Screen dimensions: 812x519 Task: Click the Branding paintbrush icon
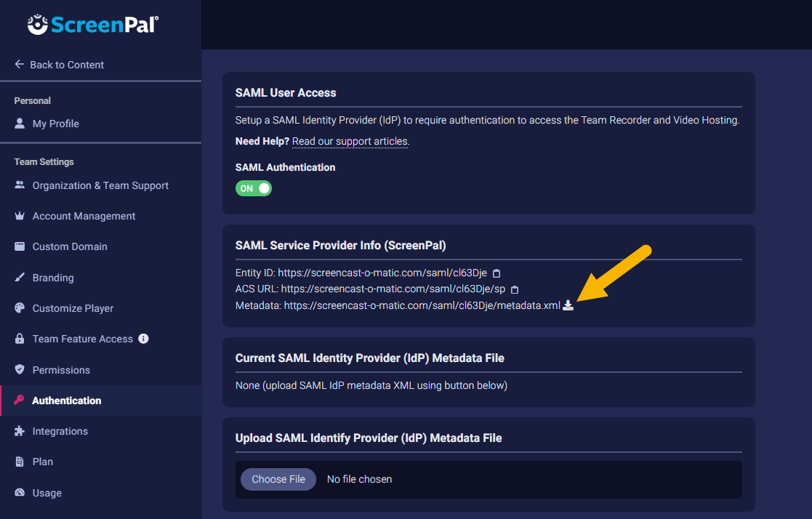20,277
